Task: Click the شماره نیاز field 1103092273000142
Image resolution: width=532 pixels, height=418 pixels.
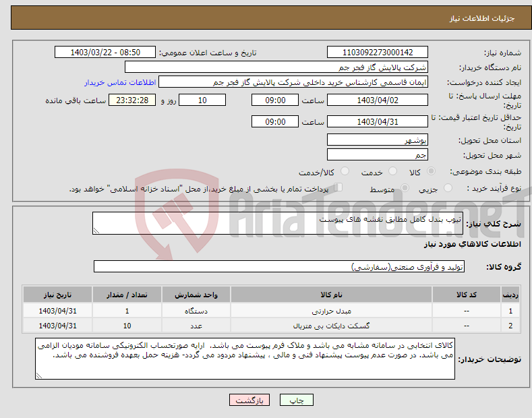Action: 378,53
